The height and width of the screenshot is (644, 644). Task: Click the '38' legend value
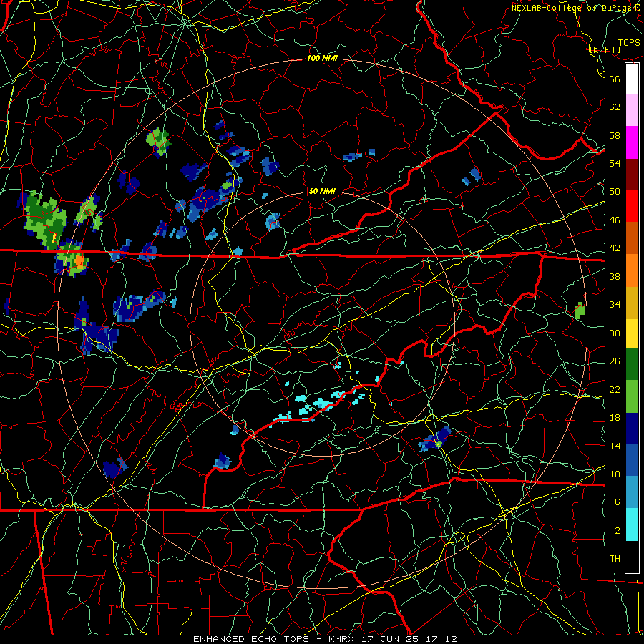coord(615,276)
